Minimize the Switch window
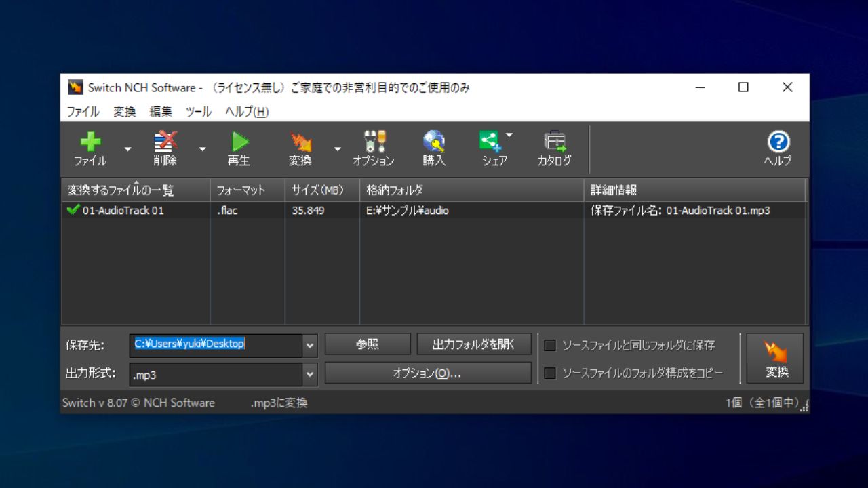This screenshot has width=868, height=488. (x=700, y=87)
